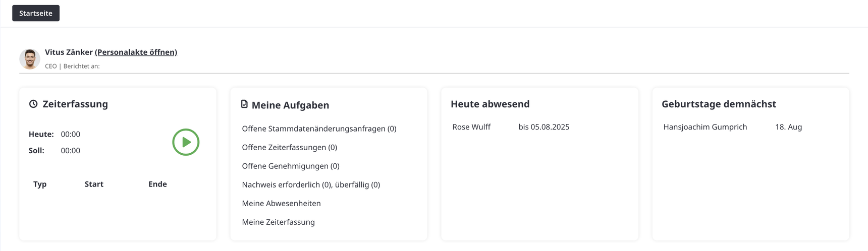The width and height of the screenshot is (868, 251).
Task: Start time tracking with the green play button
Action: tap(186, 142)
